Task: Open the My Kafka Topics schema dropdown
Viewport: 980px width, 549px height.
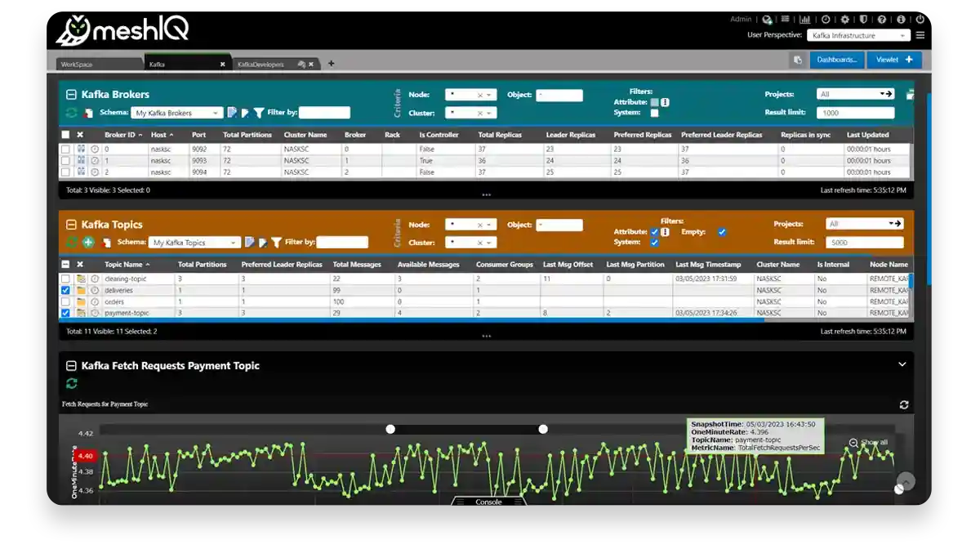Action: click(x=194, y=243)
